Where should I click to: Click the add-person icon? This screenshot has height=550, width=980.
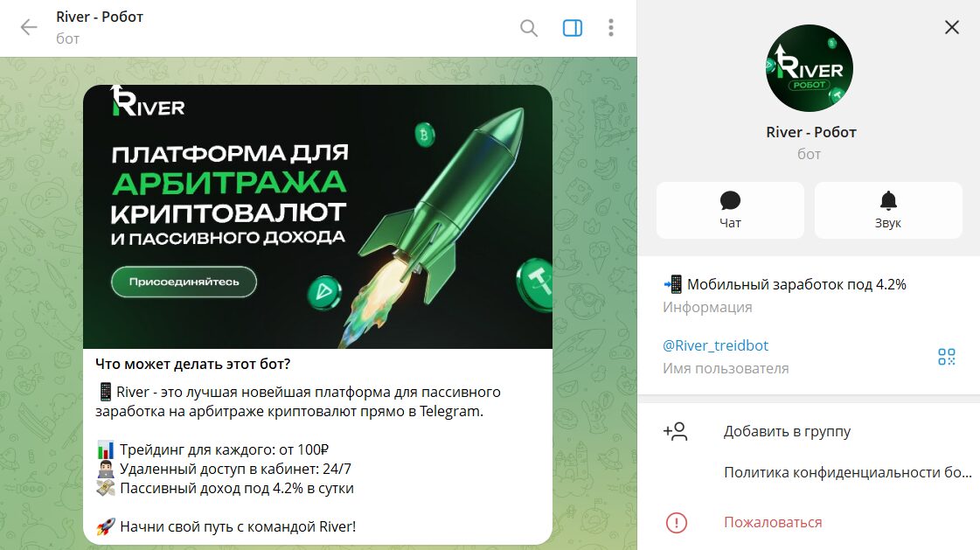676,431
